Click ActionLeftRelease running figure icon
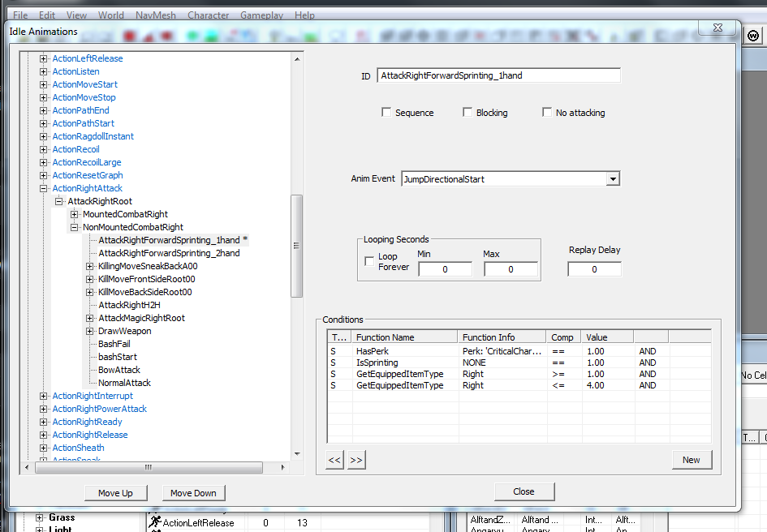The image size is (767, 532). [155, 521]
